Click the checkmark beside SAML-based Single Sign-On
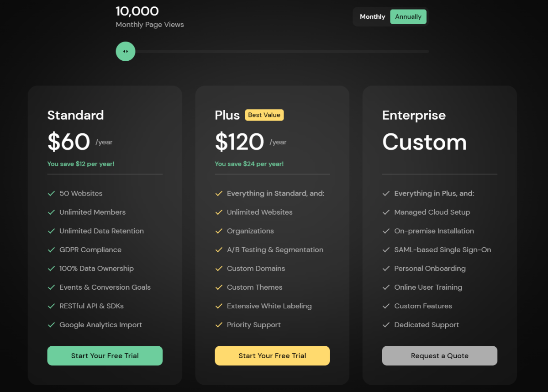Image resolution: width=548 pixels, height=392 pixels. click(386, 249)
